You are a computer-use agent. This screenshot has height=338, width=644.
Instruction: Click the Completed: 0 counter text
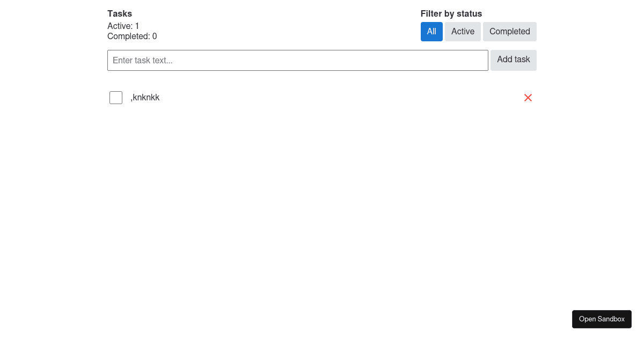132,36
